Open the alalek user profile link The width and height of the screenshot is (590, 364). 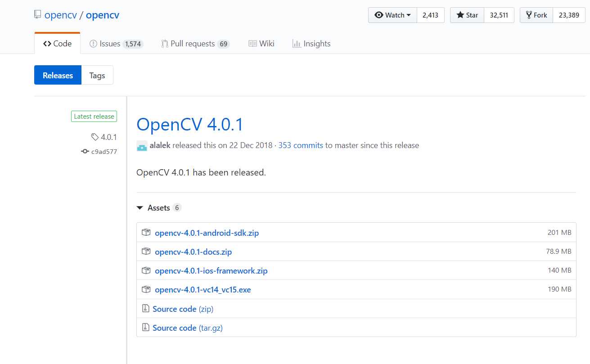point(160,145)
